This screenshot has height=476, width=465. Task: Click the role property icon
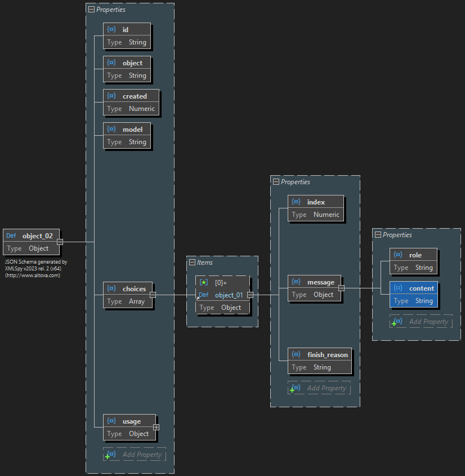click(x=398, y=255)
